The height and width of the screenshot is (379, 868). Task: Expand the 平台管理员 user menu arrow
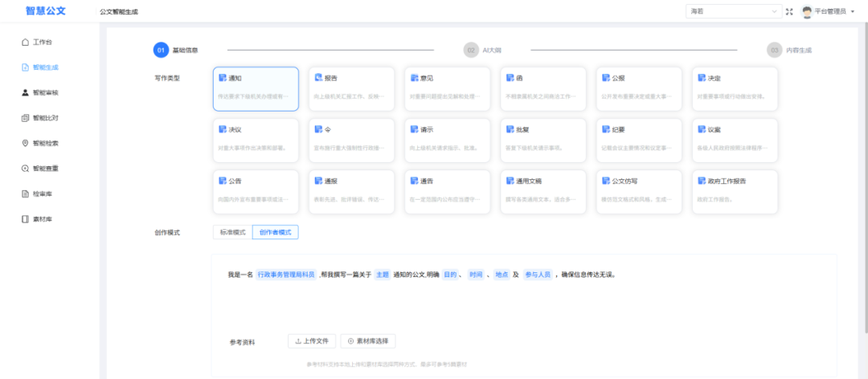click(853, 11)
